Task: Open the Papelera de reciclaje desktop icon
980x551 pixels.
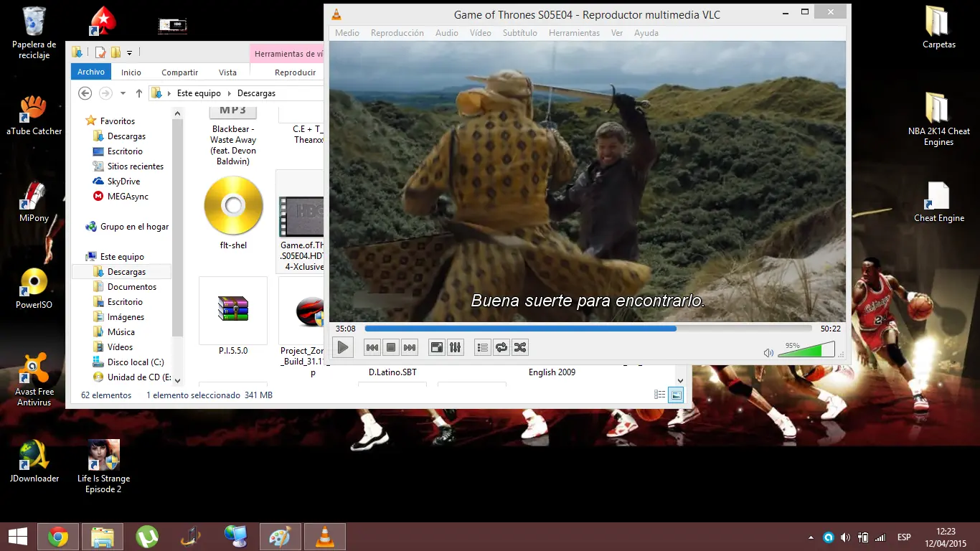Action: [34, 34]
